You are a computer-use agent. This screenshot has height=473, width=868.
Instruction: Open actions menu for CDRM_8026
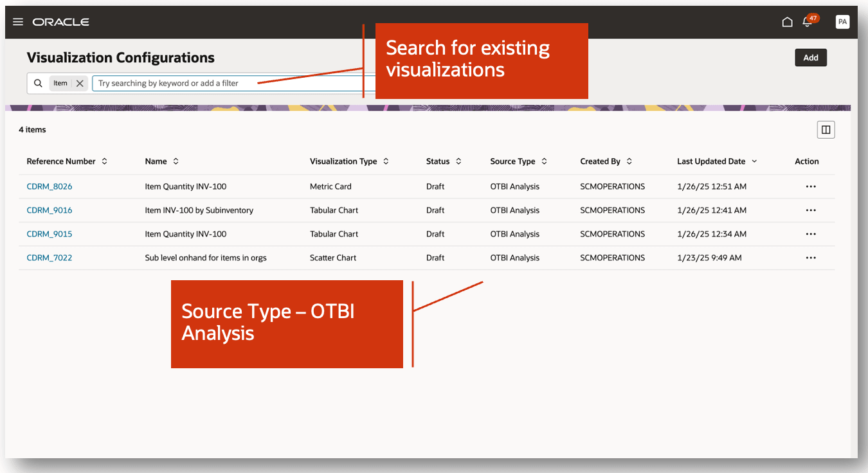[810, 186]
